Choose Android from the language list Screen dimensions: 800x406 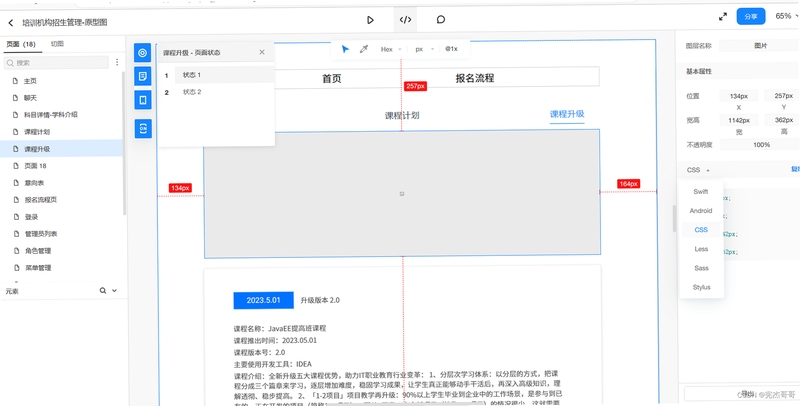[x=701, y=211]
